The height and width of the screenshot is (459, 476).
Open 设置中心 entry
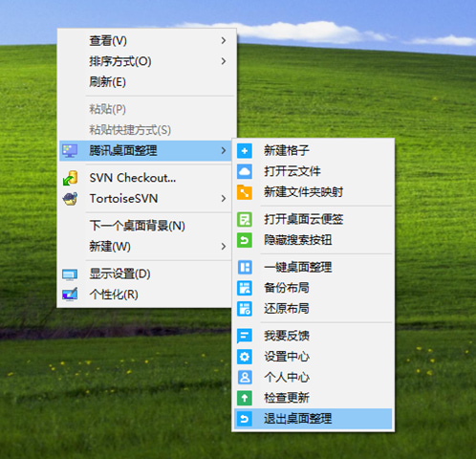[313, 357]
